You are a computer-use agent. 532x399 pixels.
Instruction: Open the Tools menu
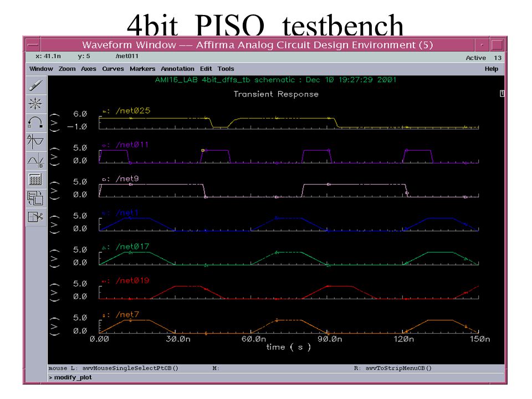(x=226, y=69)
